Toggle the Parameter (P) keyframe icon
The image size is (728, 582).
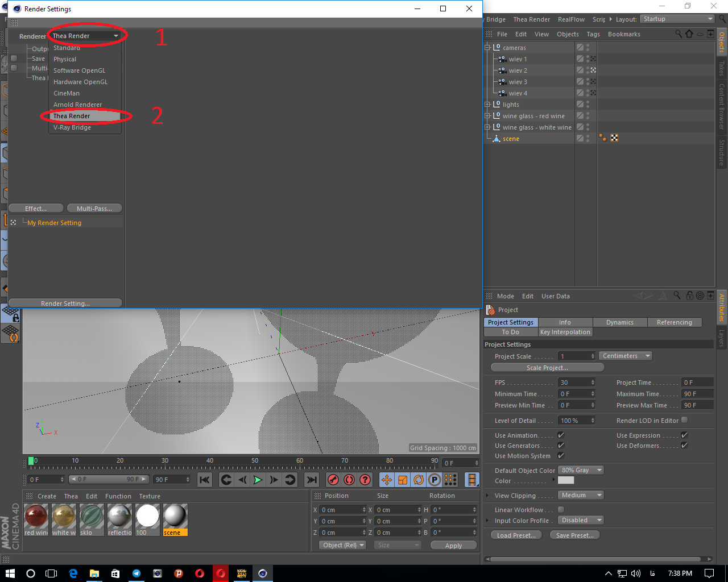point(435,480)
